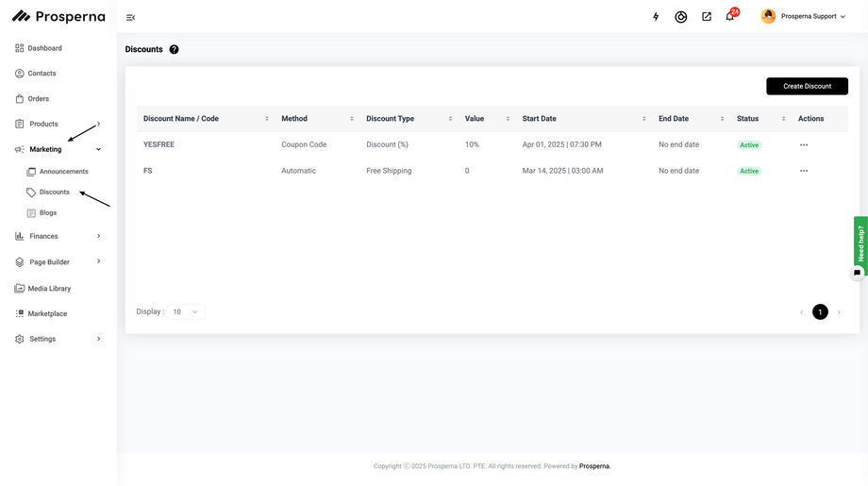Click the Create Discount button
Screen dimensions: 868x486
coord(807,86)
